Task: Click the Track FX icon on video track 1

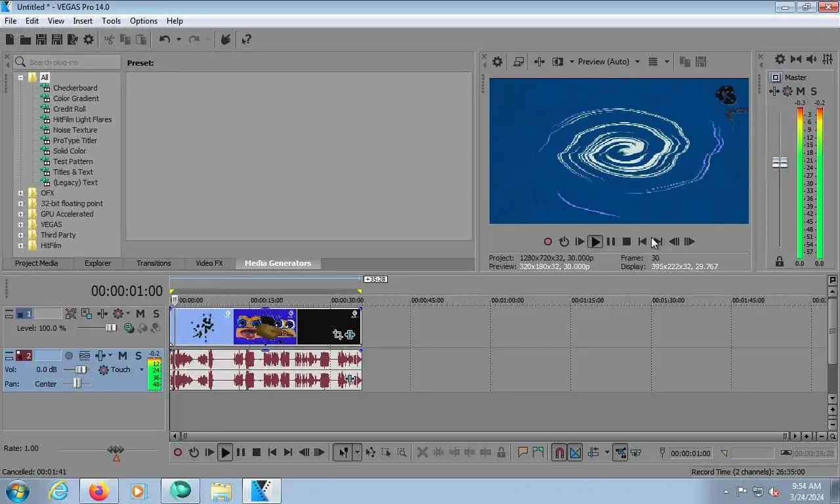Action: click(103, 314)
